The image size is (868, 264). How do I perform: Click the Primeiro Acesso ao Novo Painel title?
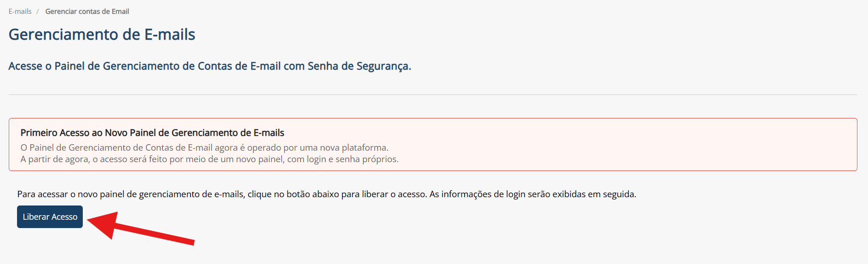(x=152, y=133)
